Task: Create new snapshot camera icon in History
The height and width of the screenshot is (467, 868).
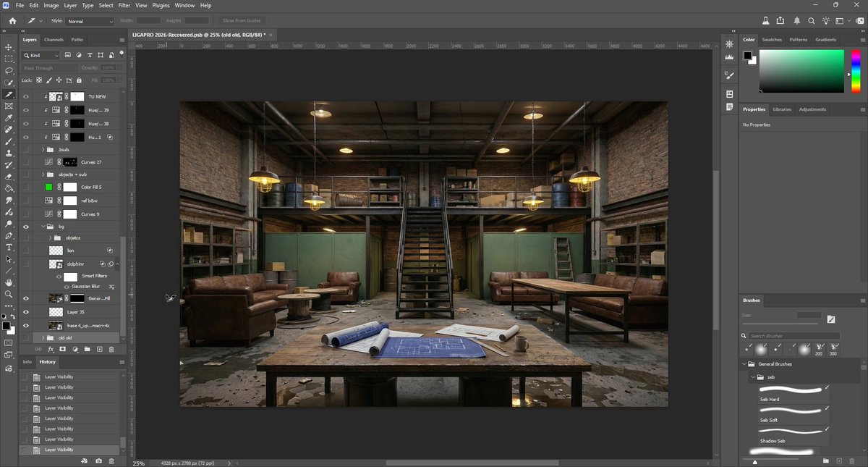Action: click(x=98, y=460)
